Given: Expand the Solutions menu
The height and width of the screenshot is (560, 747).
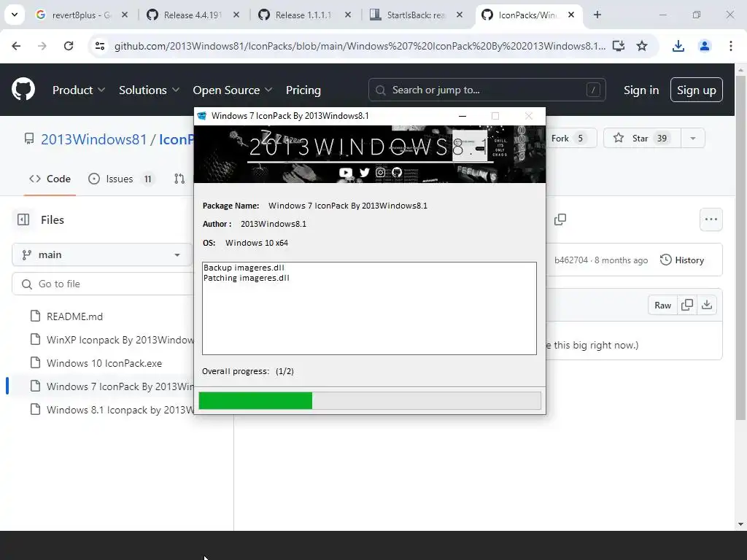Looking at the screenshot, I should coord(149,90).
